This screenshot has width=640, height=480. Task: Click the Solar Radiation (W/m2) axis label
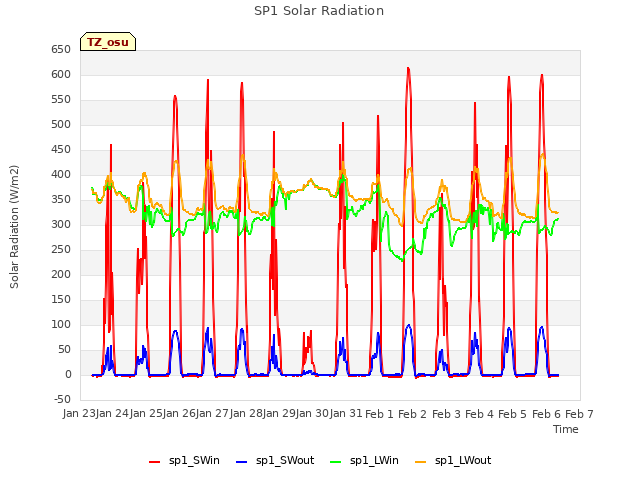tap(14, 227)
